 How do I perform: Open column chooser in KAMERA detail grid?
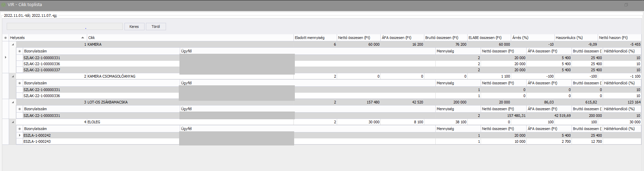20,51
